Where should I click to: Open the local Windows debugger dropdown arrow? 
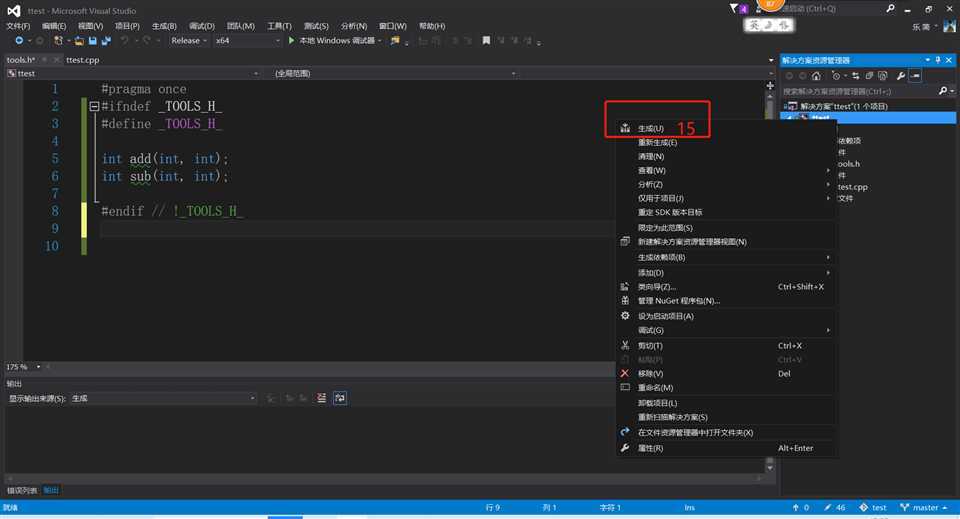click(x=380, y=40)
